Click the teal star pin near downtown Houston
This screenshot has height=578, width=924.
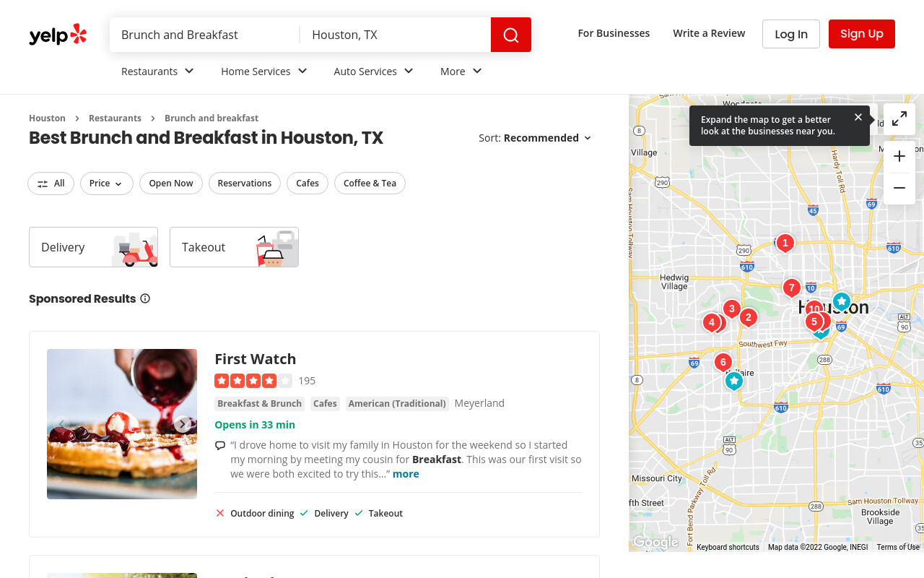[842, 301]
